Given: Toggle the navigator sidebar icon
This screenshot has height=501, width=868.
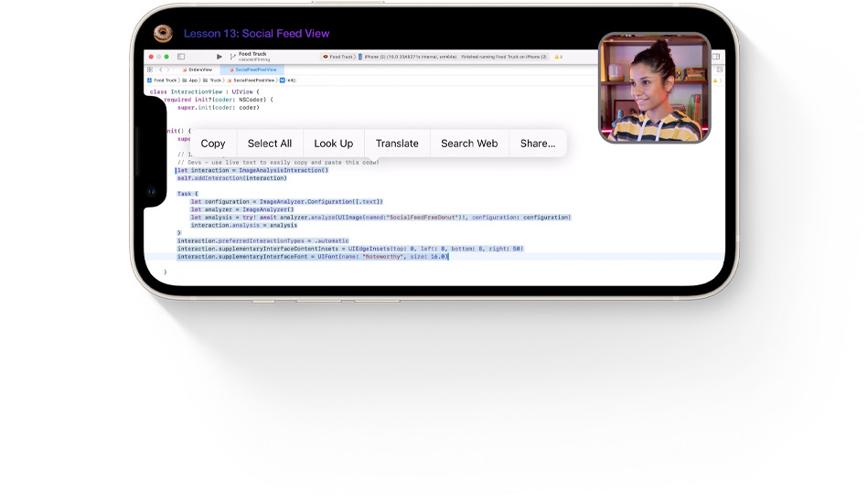Looking at the screenshot, I should point(181,57).
